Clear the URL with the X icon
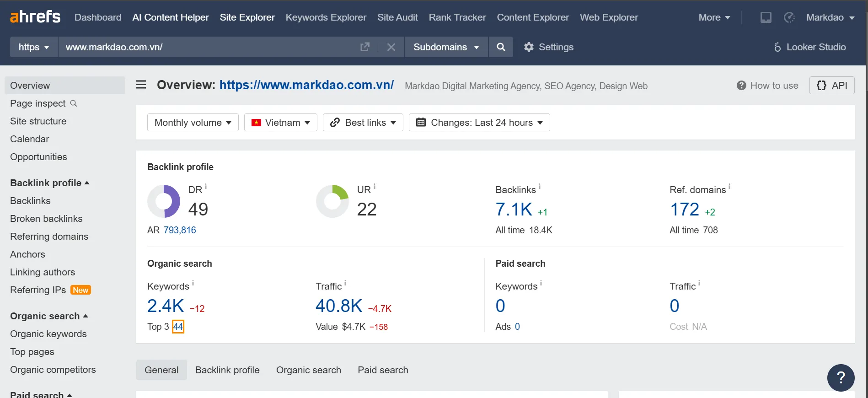This screenshot has width=868, height=398. (391, 47)
